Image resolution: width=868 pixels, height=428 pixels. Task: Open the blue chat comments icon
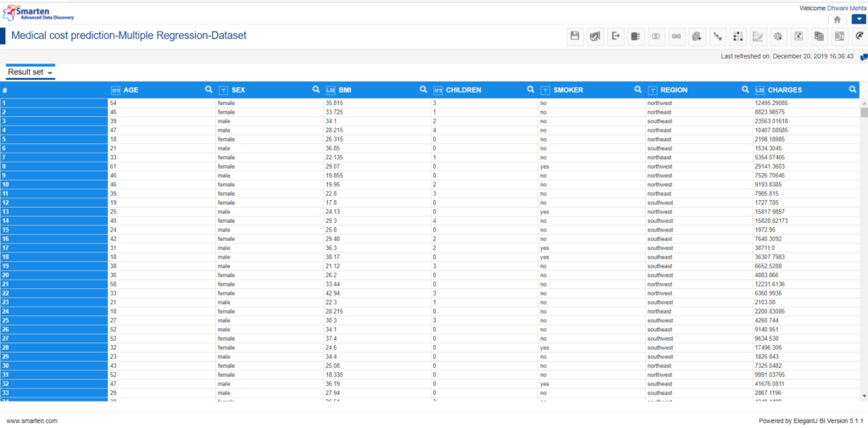[x=864, y=57]
